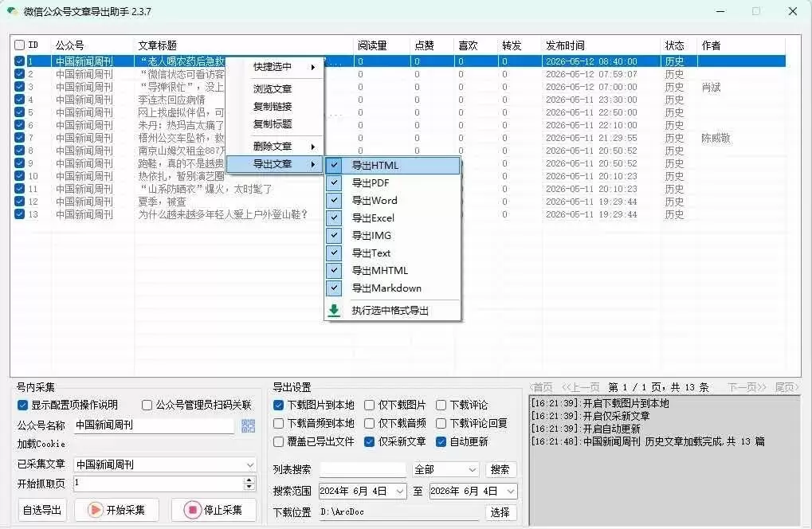Viewport: 812px width, 529px height.
Task: Uncheck the row 13 checkbox
Action: click(x=20, y=214)
